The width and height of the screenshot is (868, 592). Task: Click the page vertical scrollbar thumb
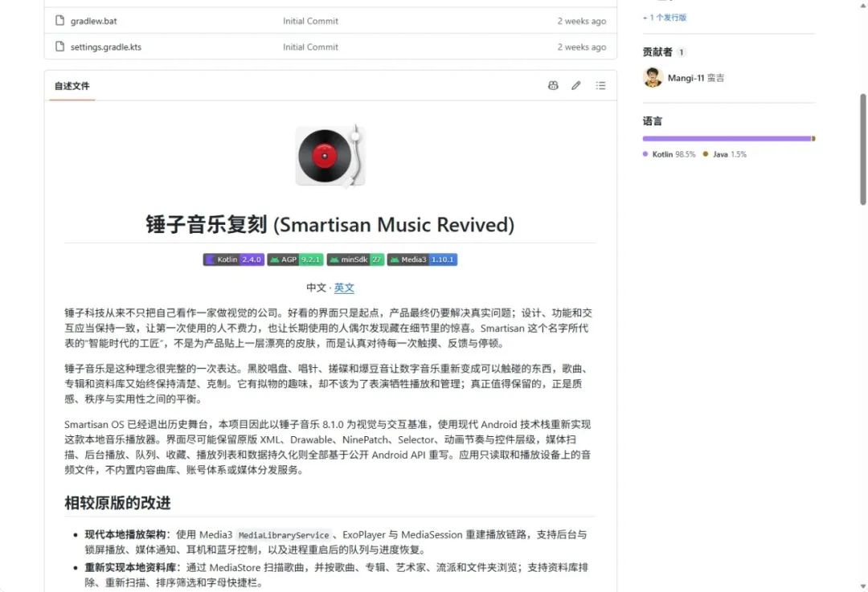coord(863,149)
